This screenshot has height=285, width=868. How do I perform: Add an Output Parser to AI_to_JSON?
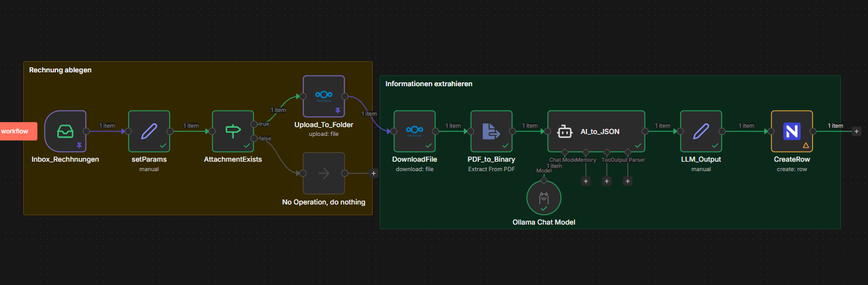click(x=627, y=181)
